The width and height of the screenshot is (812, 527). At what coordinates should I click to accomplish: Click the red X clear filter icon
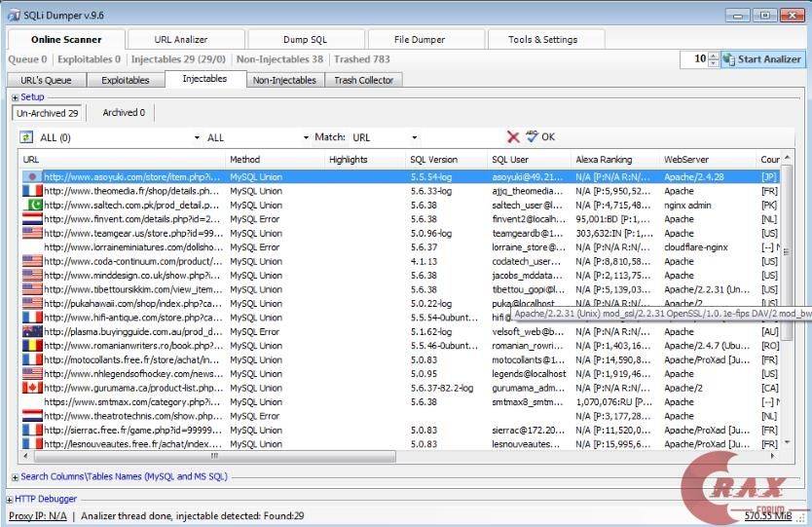coord(513,137)
